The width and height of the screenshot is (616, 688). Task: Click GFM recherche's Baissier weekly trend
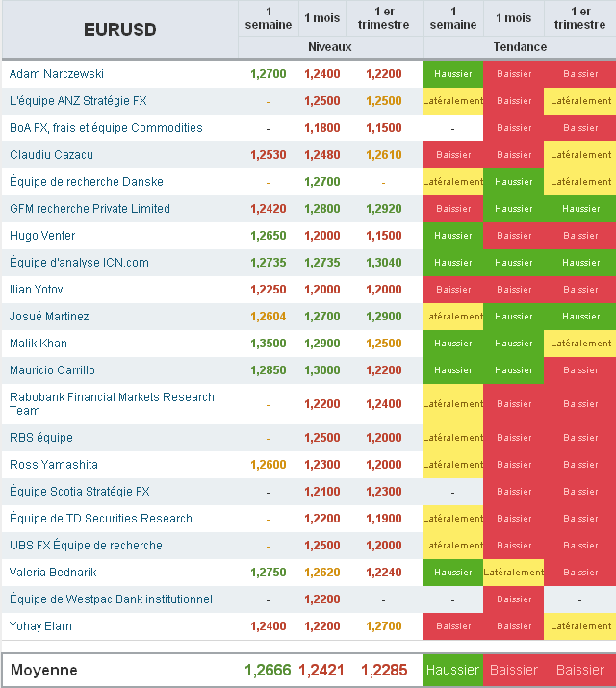[452, 209]
